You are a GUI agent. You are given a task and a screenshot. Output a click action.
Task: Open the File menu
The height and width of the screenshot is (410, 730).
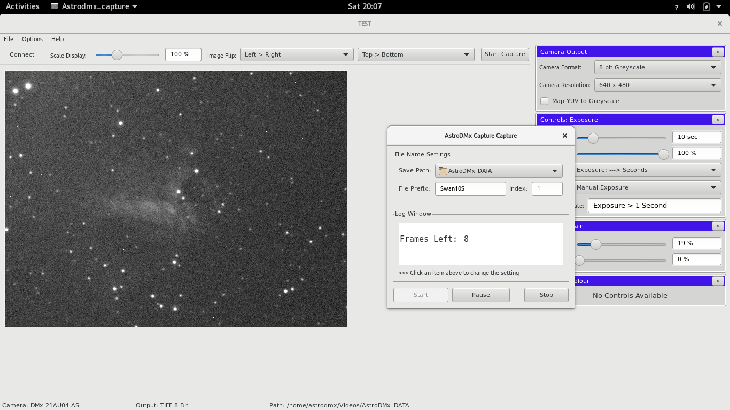9,39
